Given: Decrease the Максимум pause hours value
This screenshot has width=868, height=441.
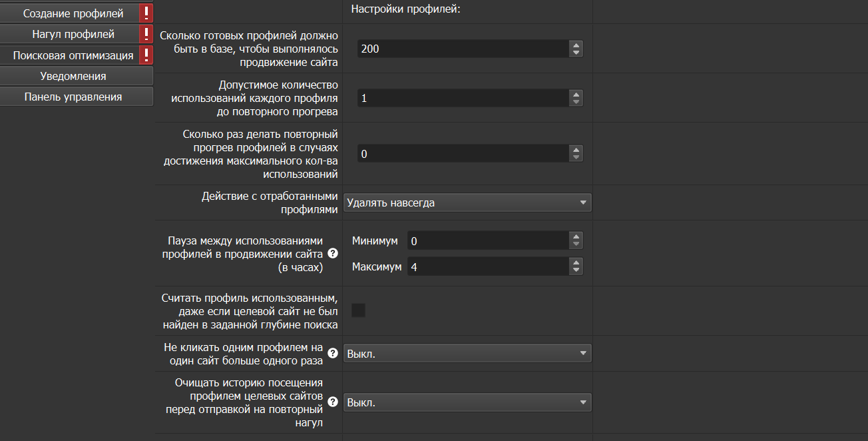Looking at the screenshot, I should tap(576, 270).
